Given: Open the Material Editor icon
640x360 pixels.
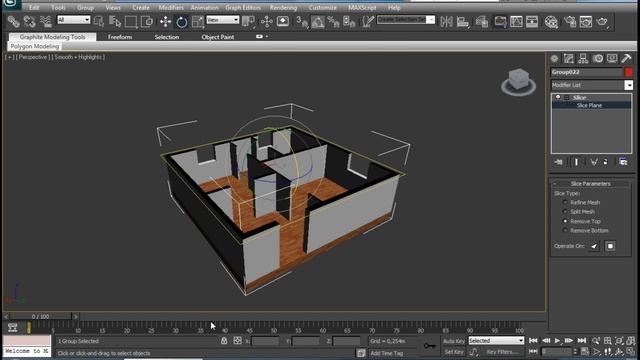Looking at the screenshot, I should click(551, 21).
